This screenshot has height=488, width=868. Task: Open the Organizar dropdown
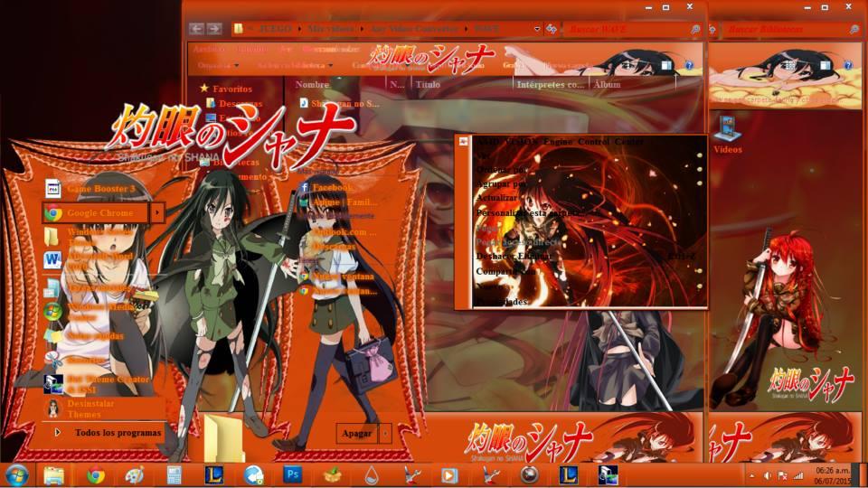point(218,65)
